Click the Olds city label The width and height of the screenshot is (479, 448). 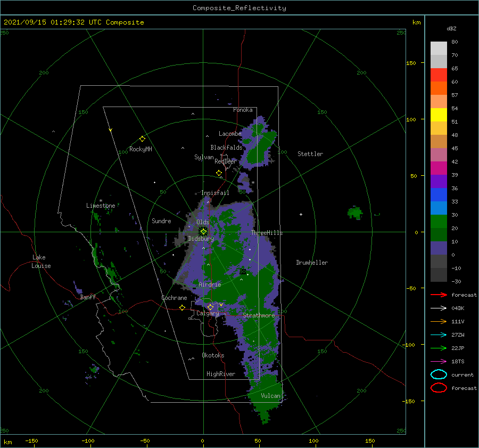[203, 222]
